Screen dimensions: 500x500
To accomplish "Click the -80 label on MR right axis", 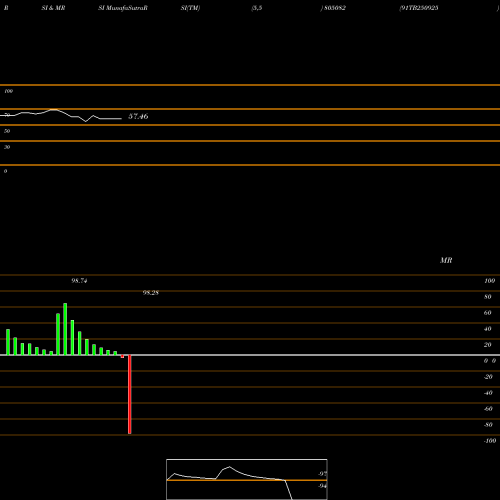I will pos(488,425).
